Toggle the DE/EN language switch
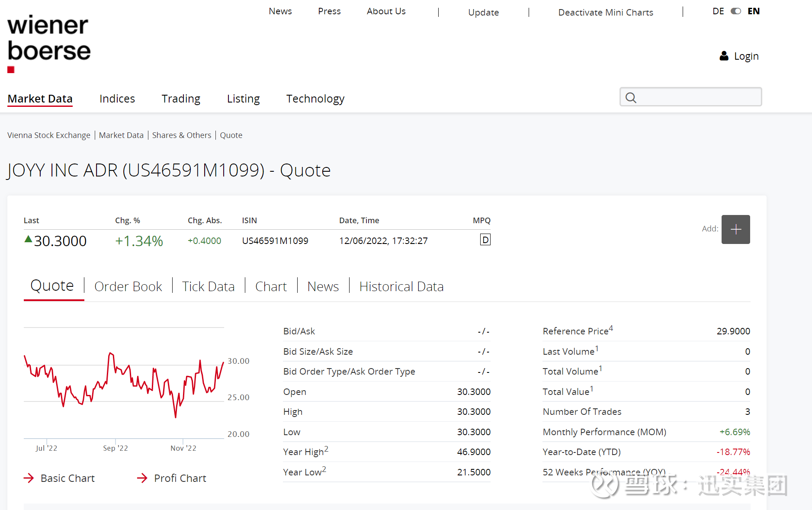The width and height of the screenshot is (812, 510). point(735,11)
